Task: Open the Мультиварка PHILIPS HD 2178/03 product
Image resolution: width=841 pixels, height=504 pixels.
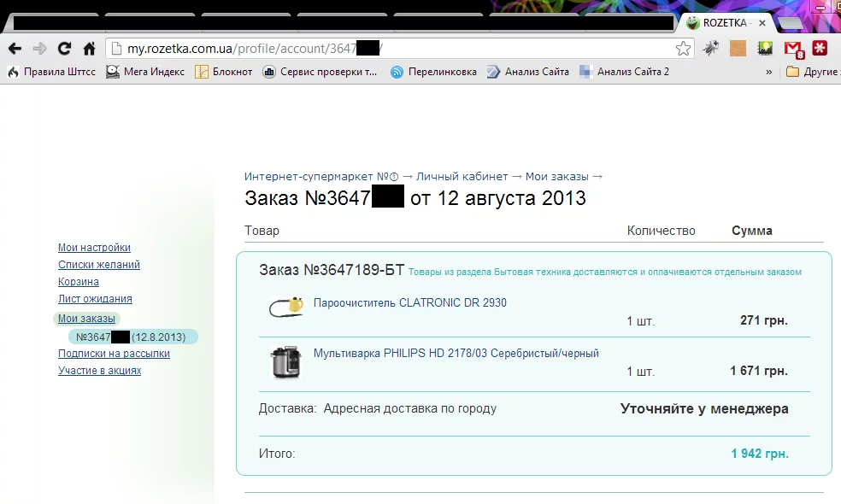Action: [x=456, y=354]
